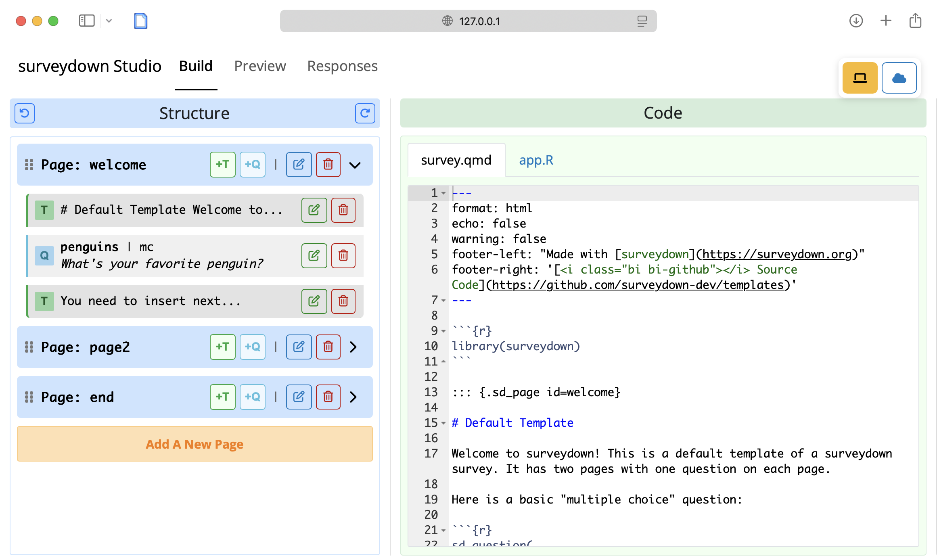Grab the drag handle of end page

[x=29, y=397]
